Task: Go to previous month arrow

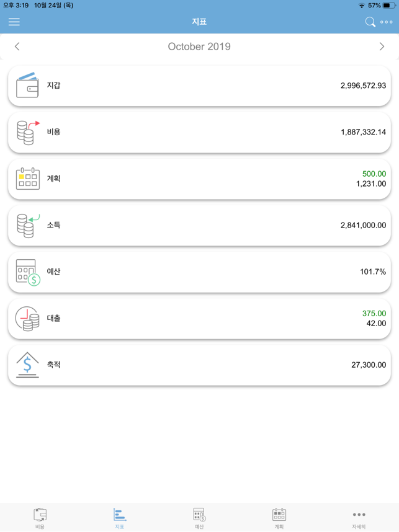Action: click(17, 47)
